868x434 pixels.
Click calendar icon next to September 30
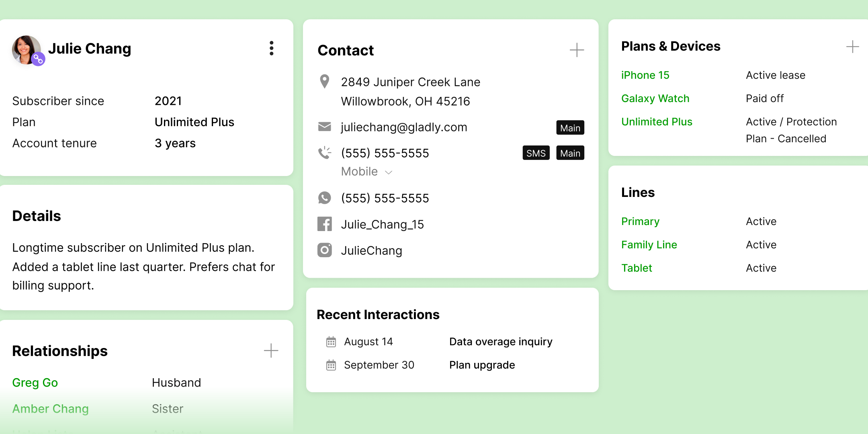pos(331,365)
